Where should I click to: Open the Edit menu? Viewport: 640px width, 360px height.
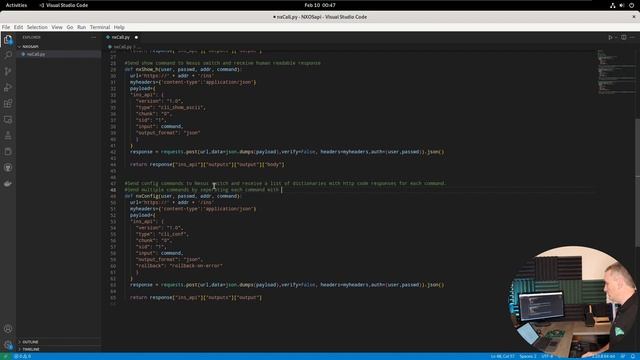coord(18,27)
